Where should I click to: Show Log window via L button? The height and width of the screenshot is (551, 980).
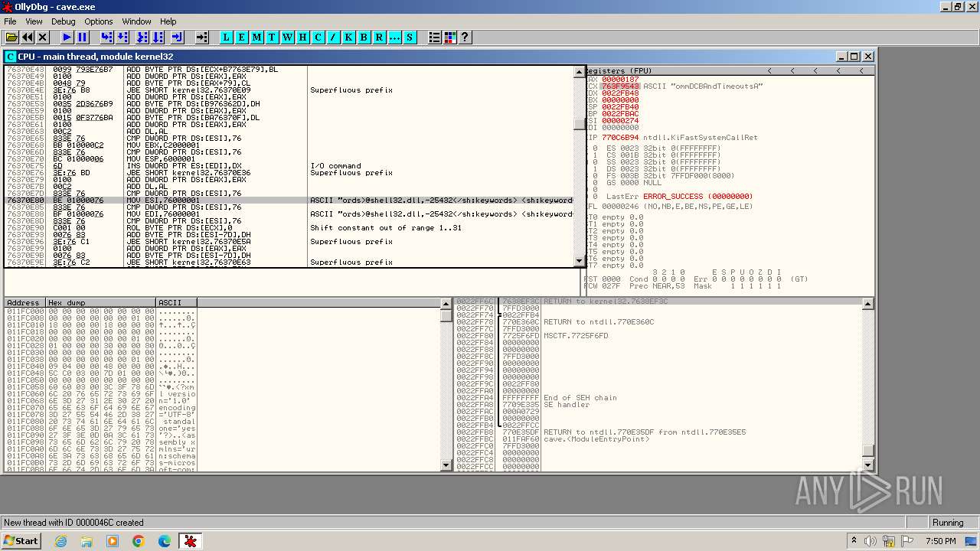[226, 37]
